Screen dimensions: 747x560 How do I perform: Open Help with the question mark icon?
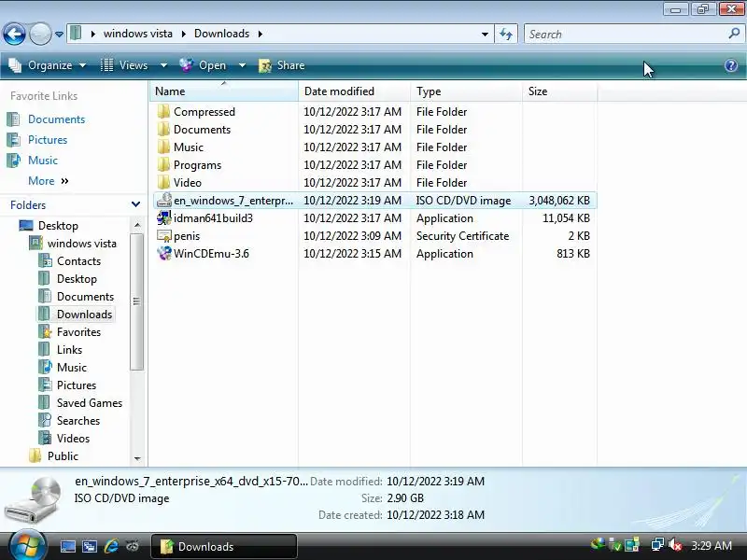tap(731, 65)
